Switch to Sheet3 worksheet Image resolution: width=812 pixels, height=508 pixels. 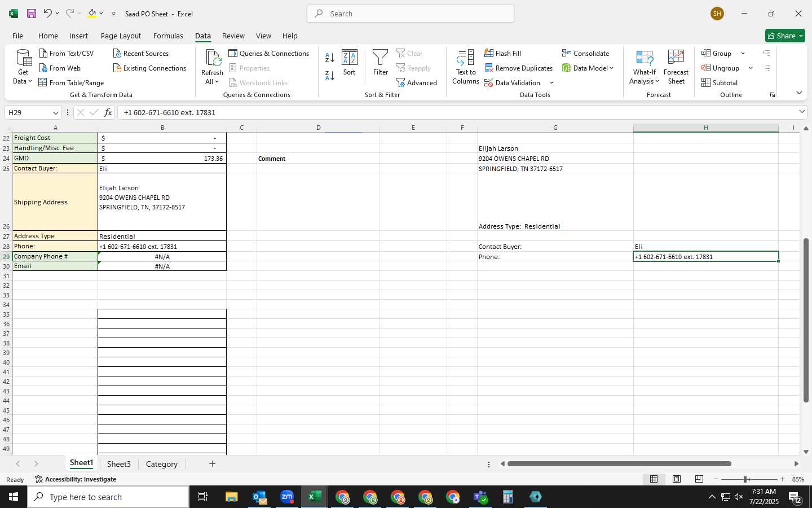tap(118, 464)
